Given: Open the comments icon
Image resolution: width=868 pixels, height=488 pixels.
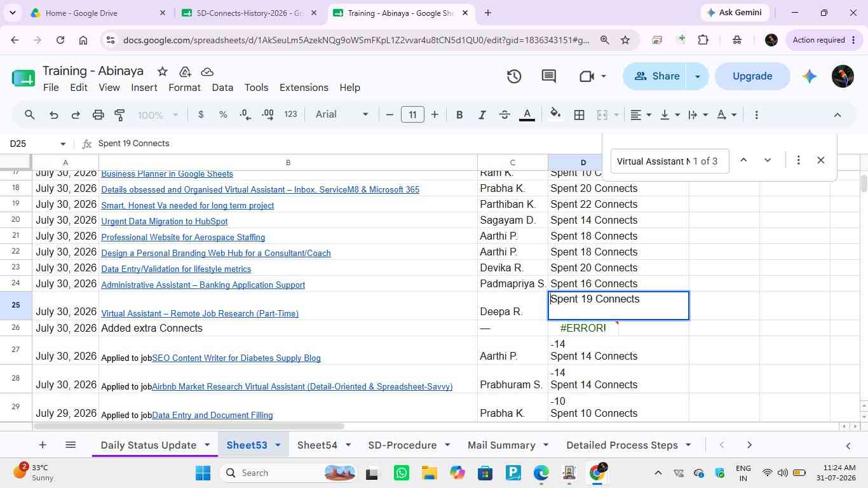Looking at the screenshot, I should coord(549,76).
